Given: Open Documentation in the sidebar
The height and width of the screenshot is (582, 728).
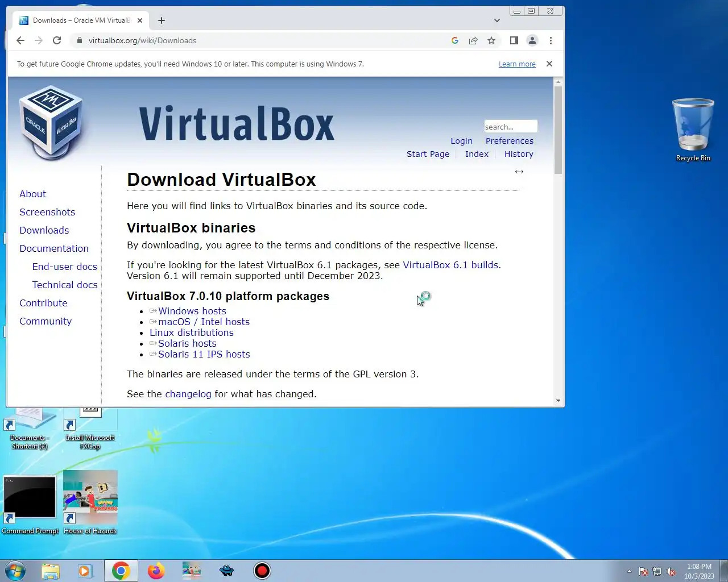Looking at the screenshot, I should point(54,248).
